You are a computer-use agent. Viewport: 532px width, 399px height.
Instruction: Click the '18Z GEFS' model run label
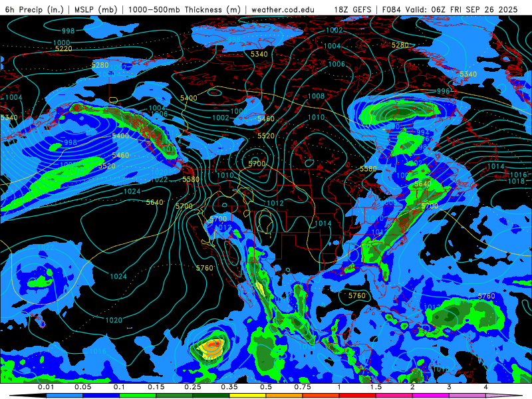tap(353, 9)
